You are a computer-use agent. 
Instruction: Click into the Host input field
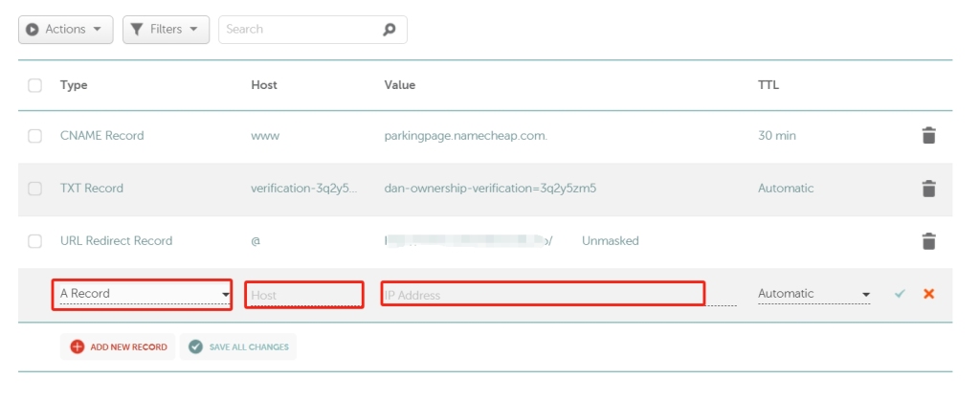tap(303, 295)
